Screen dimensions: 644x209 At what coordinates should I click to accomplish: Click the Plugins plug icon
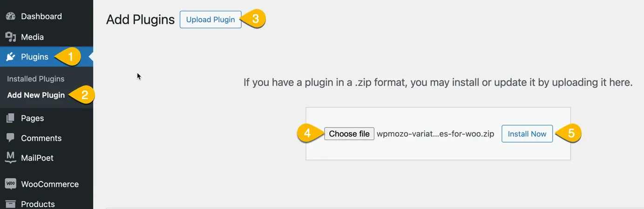(x=10, y=57)
